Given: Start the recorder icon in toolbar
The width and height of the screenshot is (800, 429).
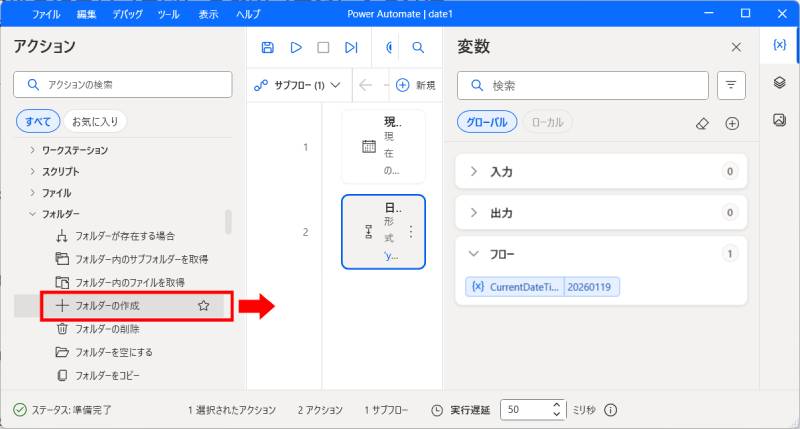Looking at the screenshot, I should (x=390, y=47).
